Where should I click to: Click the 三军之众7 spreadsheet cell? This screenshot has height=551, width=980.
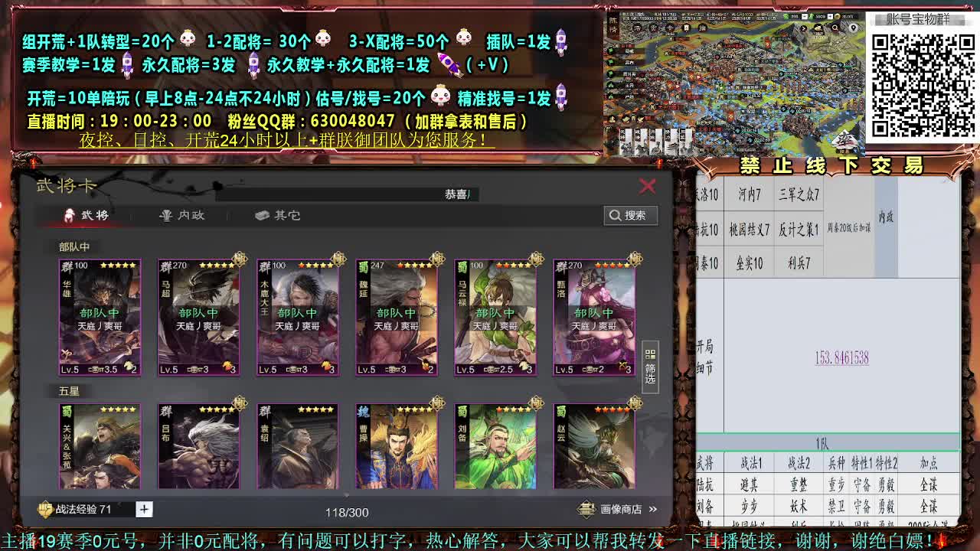coord(799,195)
